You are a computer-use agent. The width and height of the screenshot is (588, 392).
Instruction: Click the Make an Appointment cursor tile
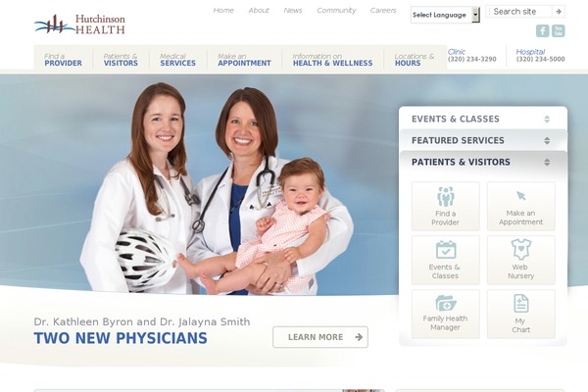click(x=521, y=207)
